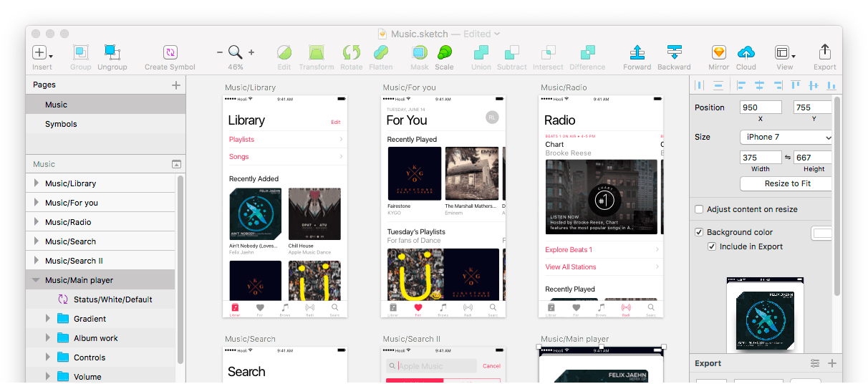Select the Volume folder layer
This screenshot has width=868, height=384.
tap(100, 377)
